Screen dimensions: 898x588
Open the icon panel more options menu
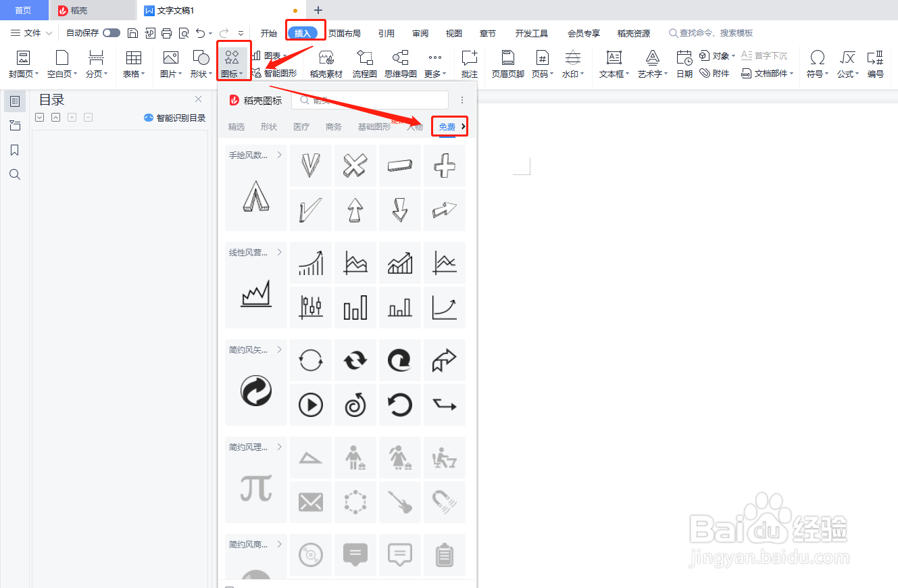462,100
